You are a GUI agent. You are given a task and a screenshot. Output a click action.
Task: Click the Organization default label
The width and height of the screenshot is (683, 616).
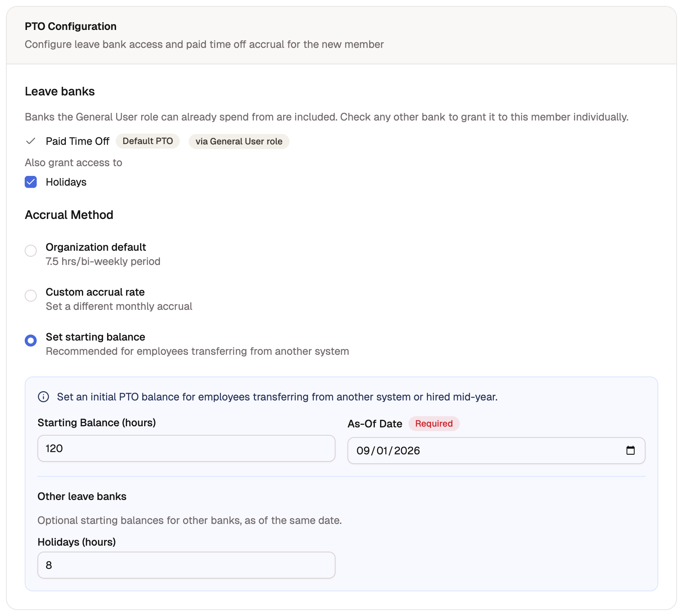(95, 247)
